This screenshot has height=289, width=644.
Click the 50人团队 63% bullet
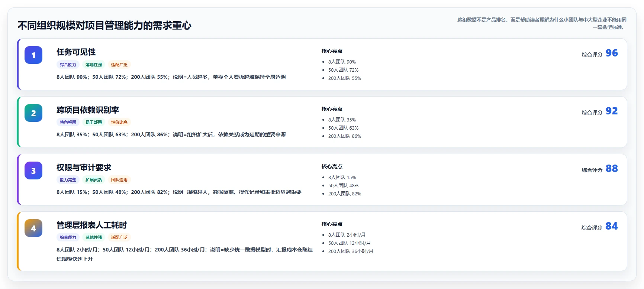[x=344, y=128]
